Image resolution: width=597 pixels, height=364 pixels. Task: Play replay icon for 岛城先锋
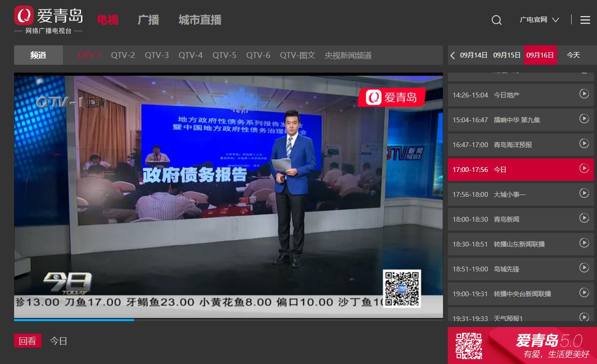(584, 268)
